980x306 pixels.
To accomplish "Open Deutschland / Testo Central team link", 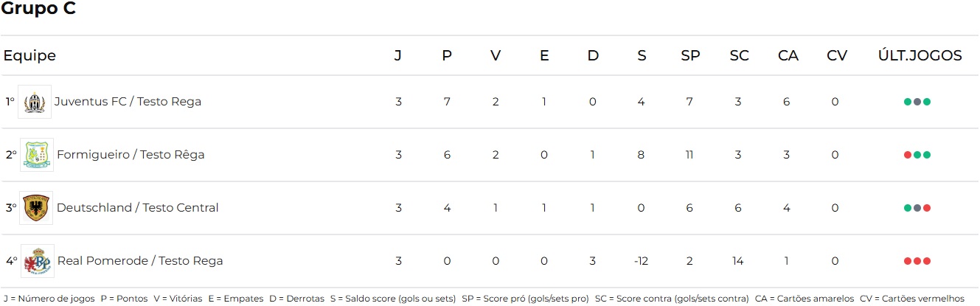I will click(x=137, y=208).
